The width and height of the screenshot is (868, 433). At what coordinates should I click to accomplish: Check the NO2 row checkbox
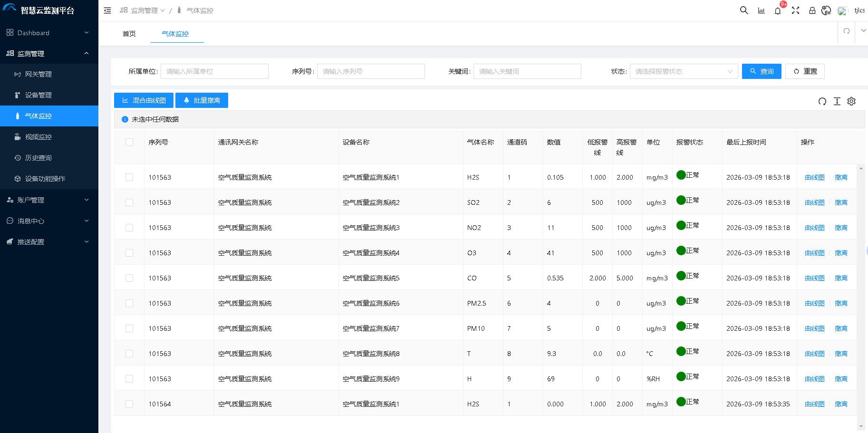coord(129,228)
